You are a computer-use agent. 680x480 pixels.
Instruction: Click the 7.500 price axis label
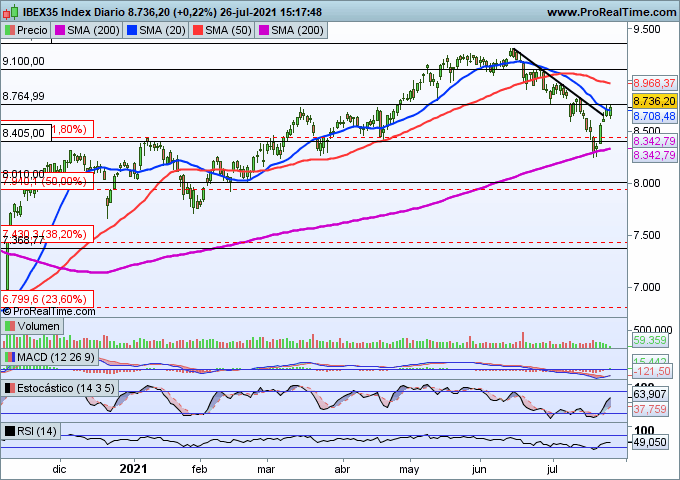point(647,235)
